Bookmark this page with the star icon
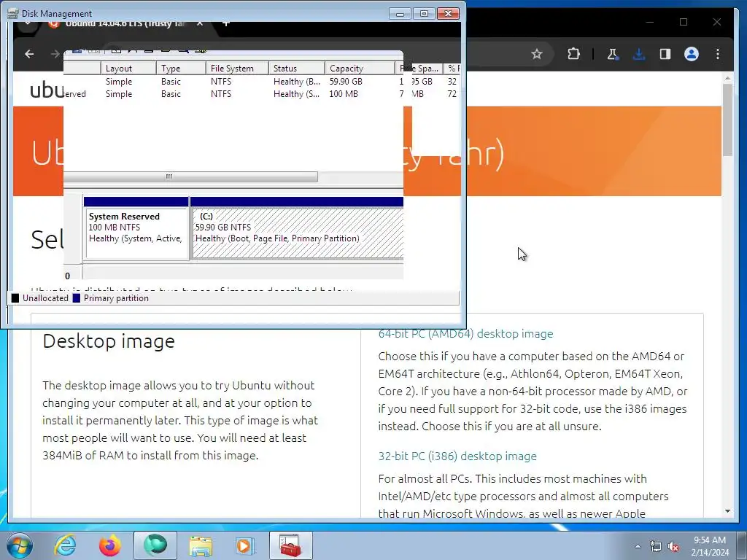The height and width of the screenshot is (560, 747). 537,54
